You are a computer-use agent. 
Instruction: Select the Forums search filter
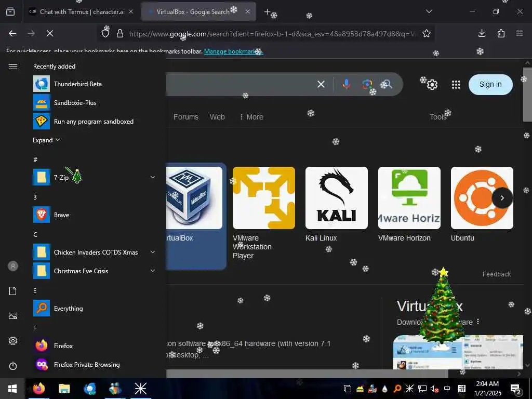pos(186,117)
